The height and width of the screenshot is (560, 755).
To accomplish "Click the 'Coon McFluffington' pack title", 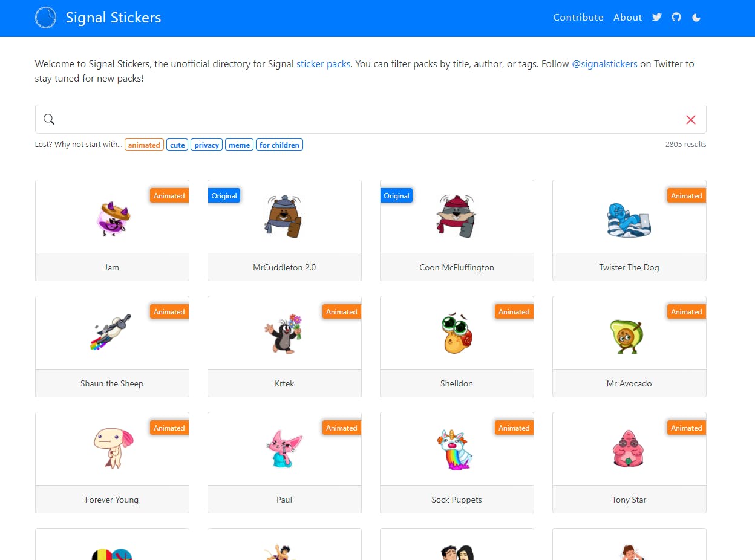I will tap(457, 267).
